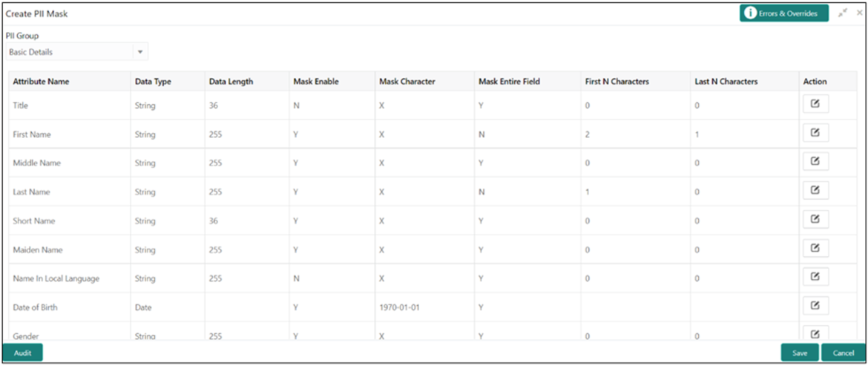868x366 pixels.
Task: Click edit icon for Title row
Action: (815, 105)
